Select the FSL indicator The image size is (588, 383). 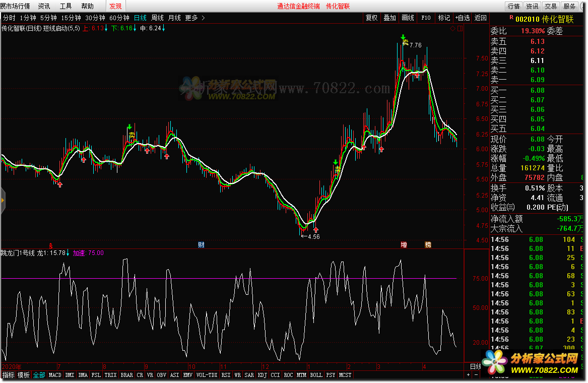click(96, 375)
